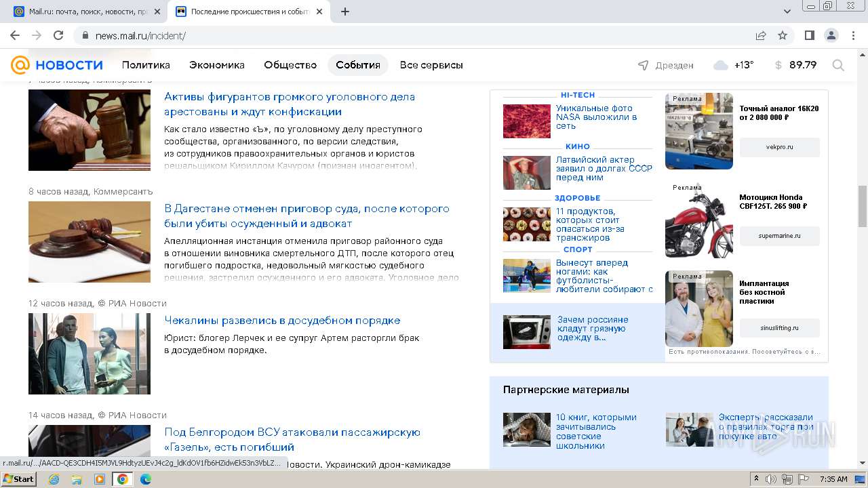
Task: Open the Windows Start menu
Action: [19, 479]
